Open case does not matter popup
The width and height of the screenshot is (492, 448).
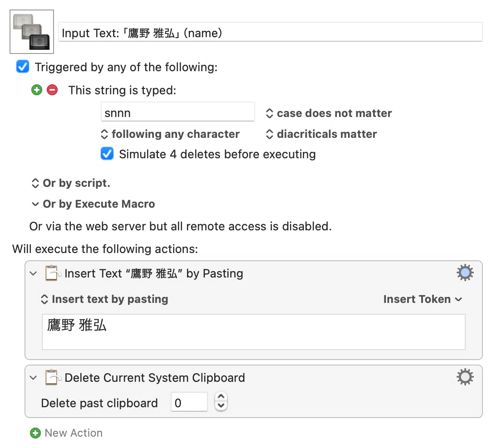click(x=329, y=113)
